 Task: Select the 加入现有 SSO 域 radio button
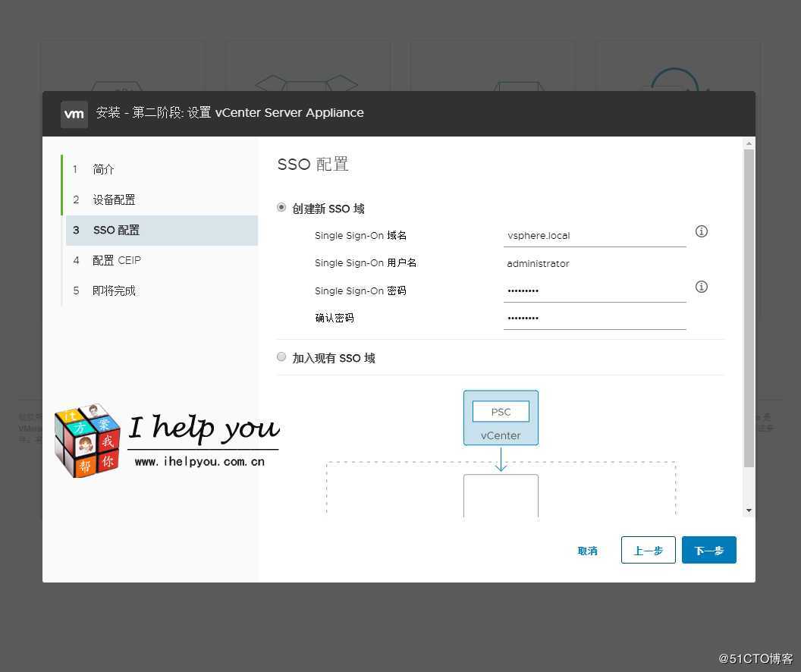tap(281, 356)
